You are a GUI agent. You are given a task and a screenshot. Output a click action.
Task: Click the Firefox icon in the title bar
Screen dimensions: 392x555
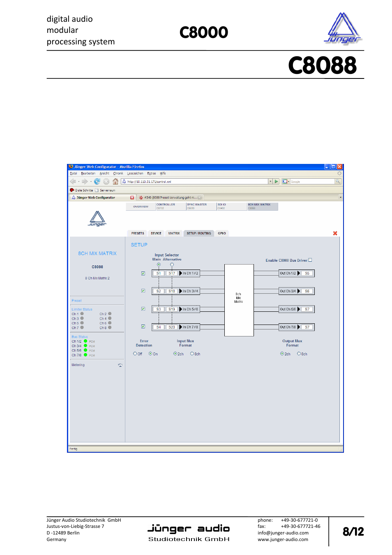[x=71, y=167]
